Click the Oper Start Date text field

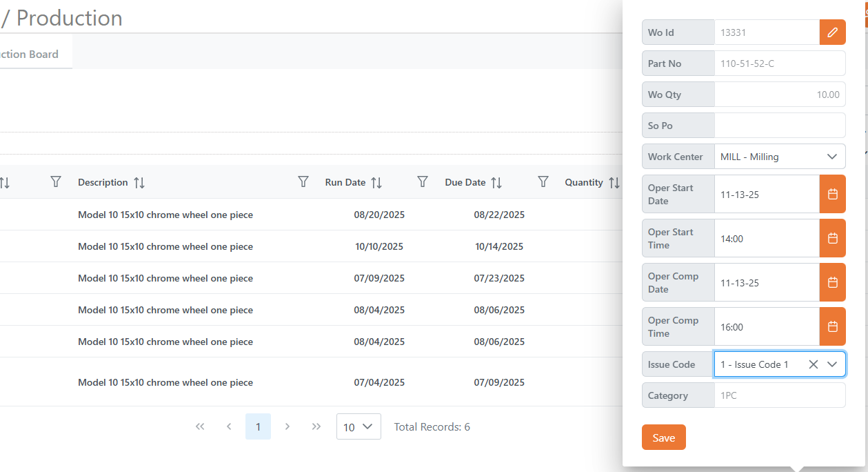[766, 195]
